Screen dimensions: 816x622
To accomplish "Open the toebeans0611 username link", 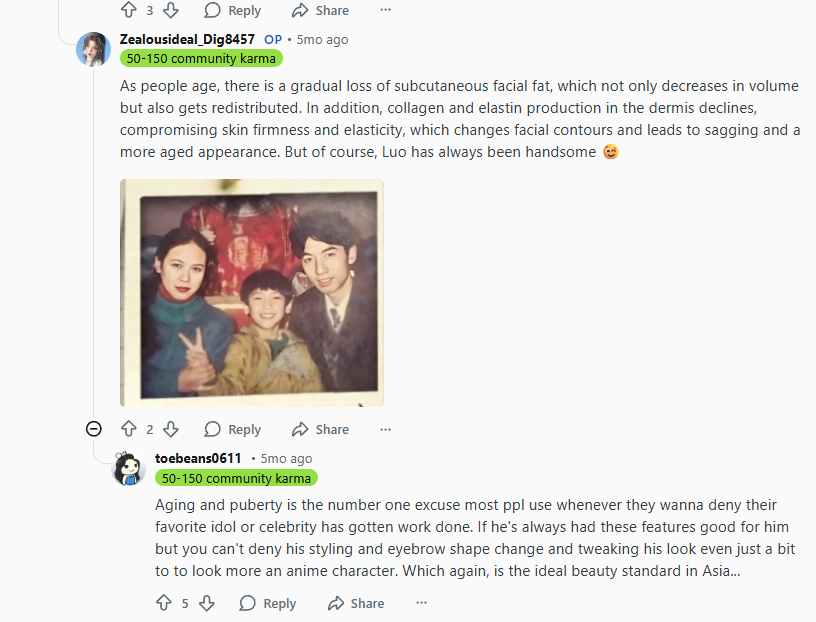I will tap(198, 458).
